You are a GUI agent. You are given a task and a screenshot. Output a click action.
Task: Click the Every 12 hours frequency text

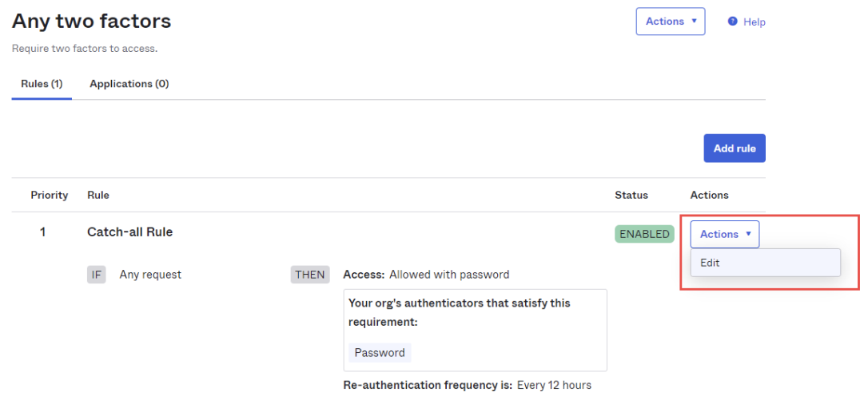(554, 385)
